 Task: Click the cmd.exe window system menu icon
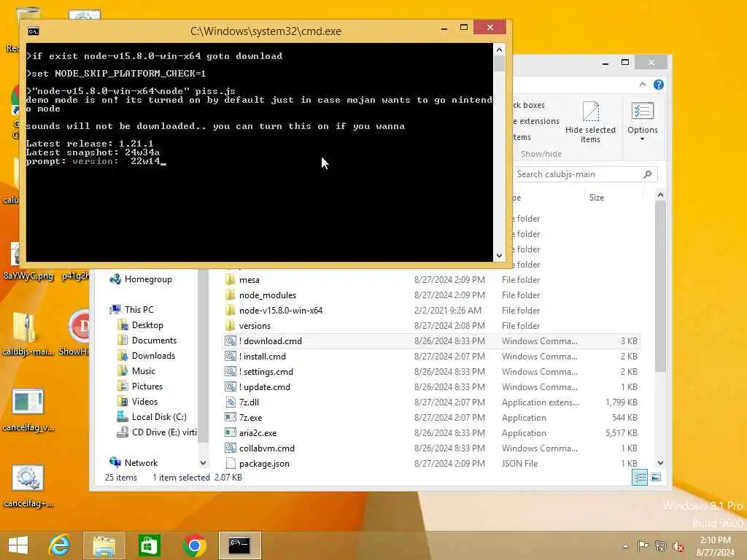point(34,31)
